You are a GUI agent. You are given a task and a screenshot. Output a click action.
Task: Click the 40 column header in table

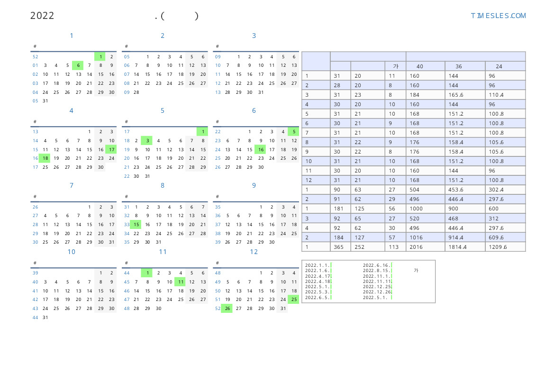(426, 66)
